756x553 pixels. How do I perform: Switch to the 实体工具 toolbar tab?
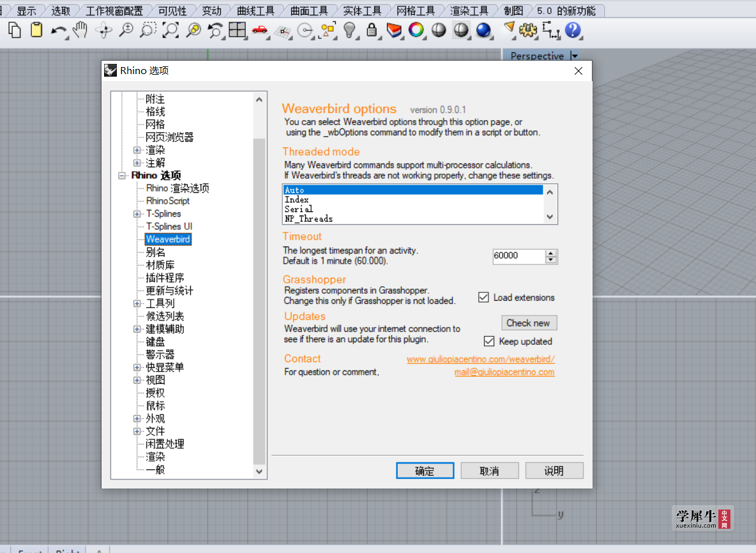(362, 11)
